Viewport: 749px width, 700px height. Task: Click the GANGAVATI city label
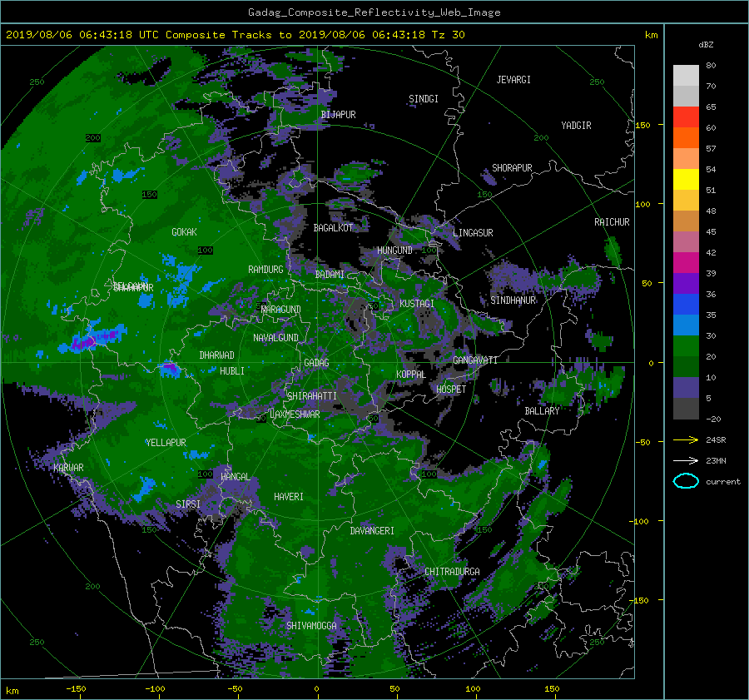[x=475, y=360]
